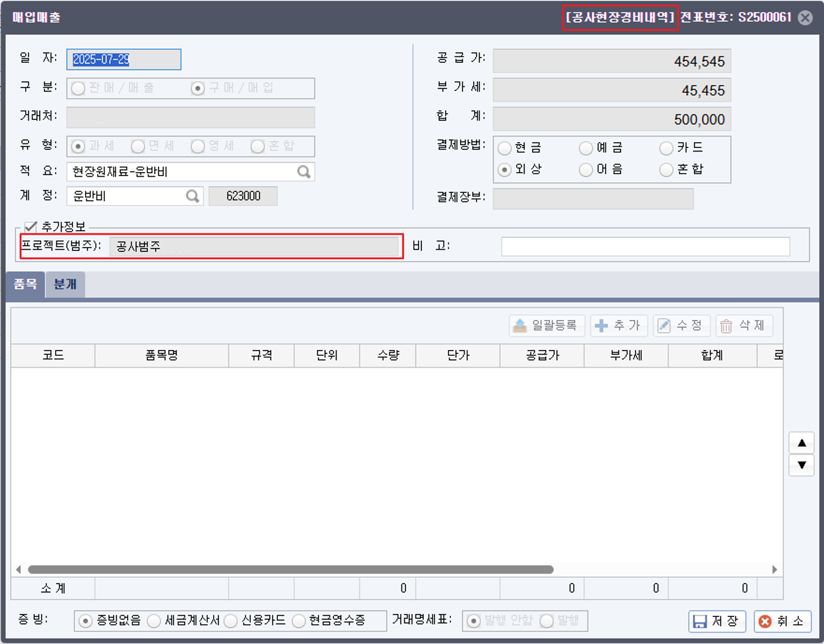Viewport: 824px width, 644px height.
Task: Search 계정 using the magnifier icon
Action: [192, 196]
